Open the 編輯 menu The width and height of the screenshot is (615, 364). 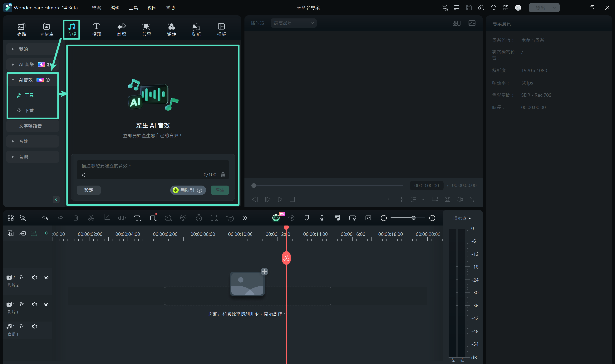(115, 8)
